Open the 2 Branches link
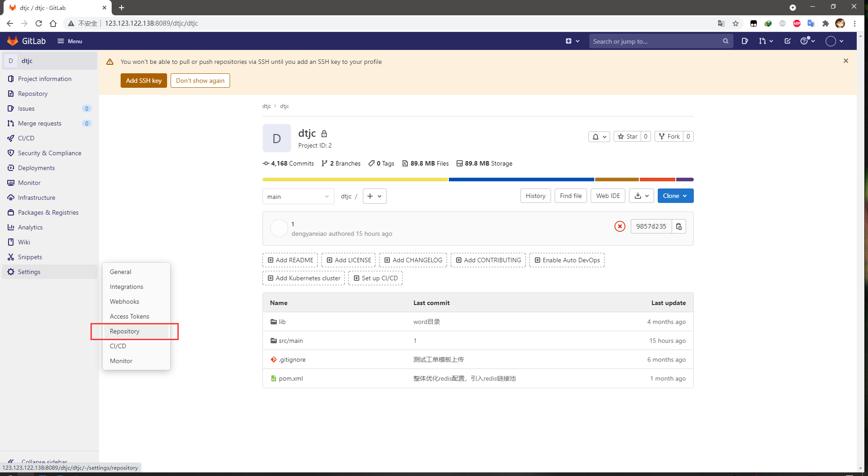The width and height of the screenshot is (868, 476). (341, 163)
